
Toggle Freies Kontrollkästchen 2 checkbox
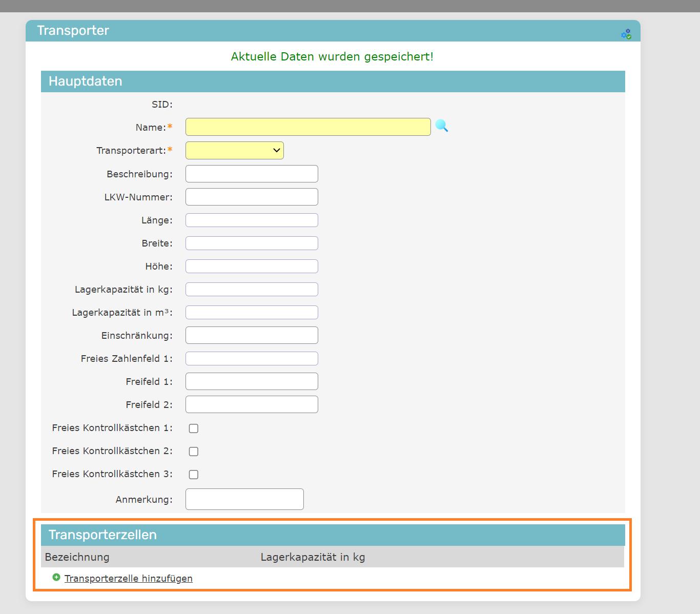(194, 452)
